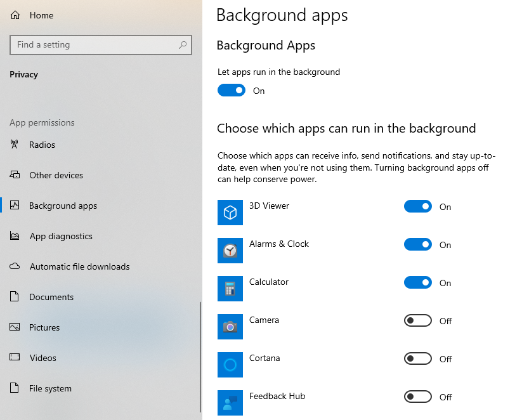This screenshot has width=529, height=420.
Task: Click the Camera app icon
Action: click(230, 327)
